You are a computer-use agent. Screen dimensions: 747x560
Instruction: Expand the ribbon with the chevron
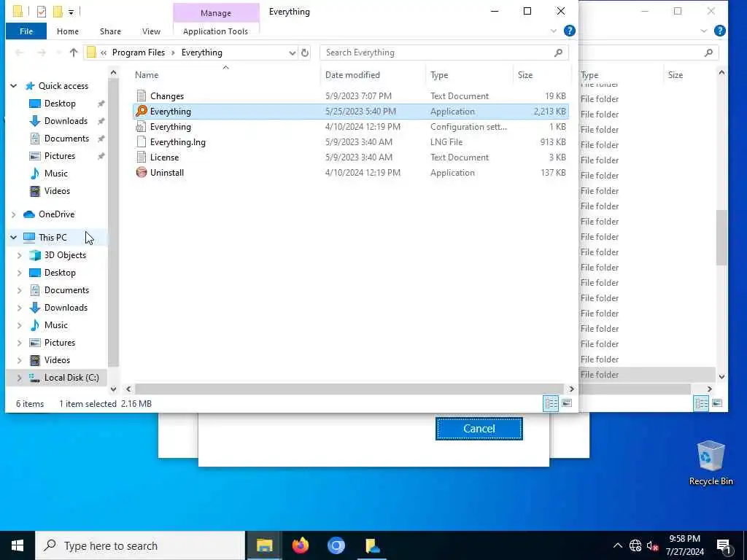point(553,31)
